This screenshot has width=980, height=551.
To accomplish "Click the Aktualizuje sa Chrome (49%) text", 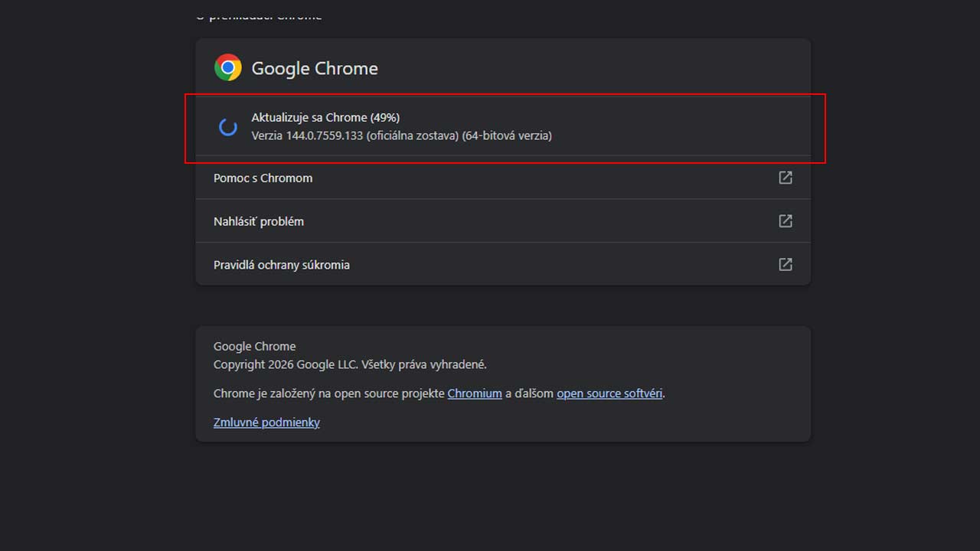I will click(325, 118).
